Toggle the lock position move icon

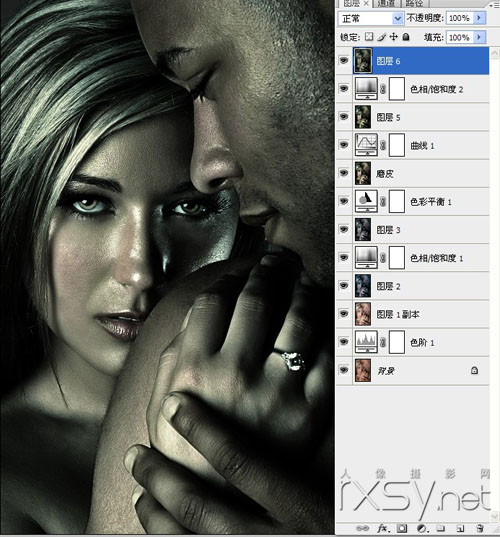tap(393, 37)
